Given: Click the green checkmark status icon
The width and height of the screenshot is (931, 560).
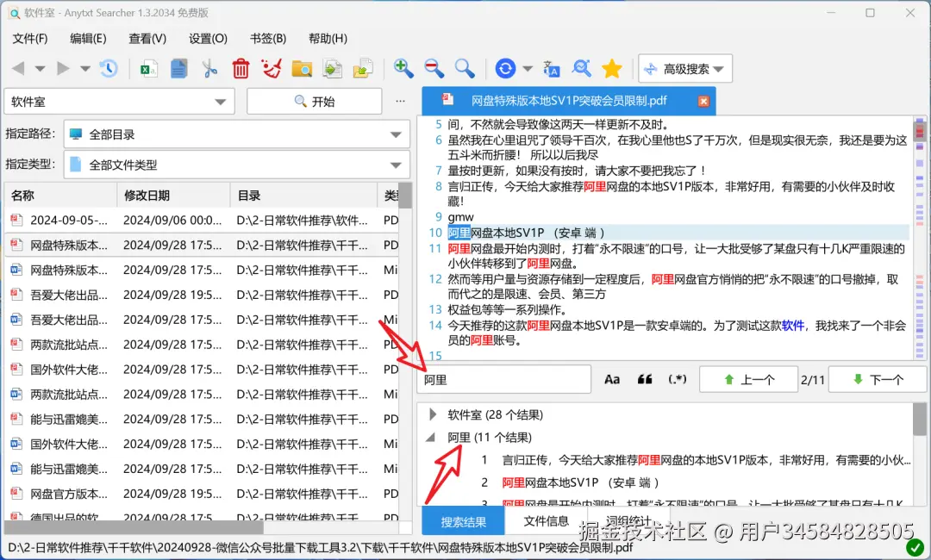Looking at the screenshot, I should 915,547.
